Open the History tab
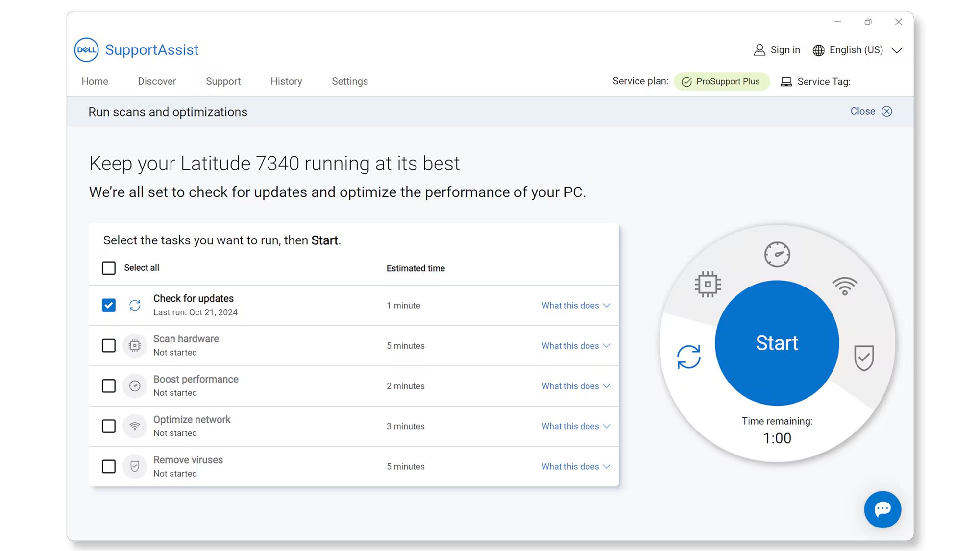The image size is (980, 551). [x=286, y=81]
